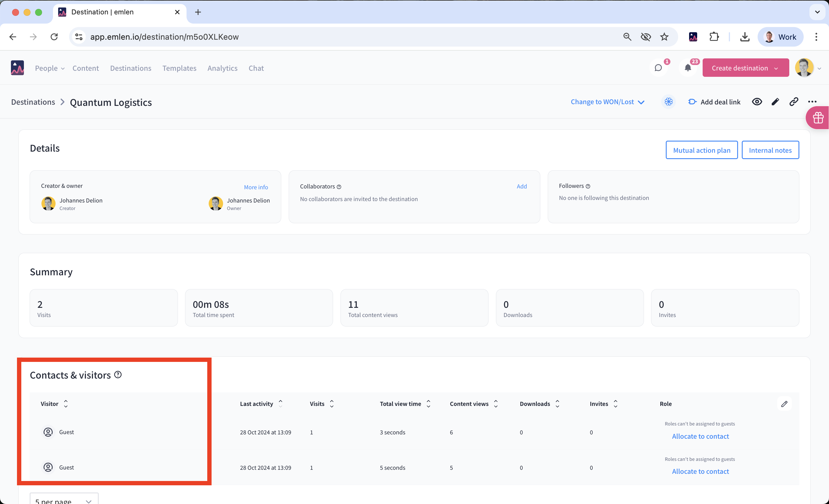829x504 pixels.
Task: Open the three-dots more options menu
Action: [x=812, y=102]
